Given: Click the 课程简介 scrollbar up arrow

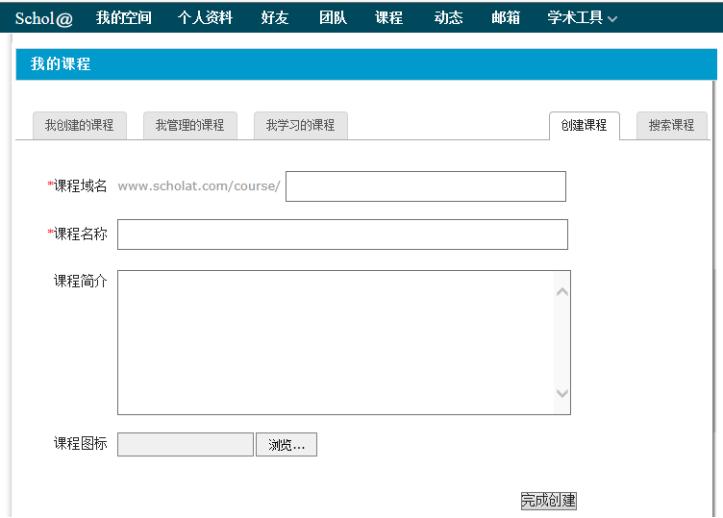Looking at the screenshot, I should tap(561, 291).
